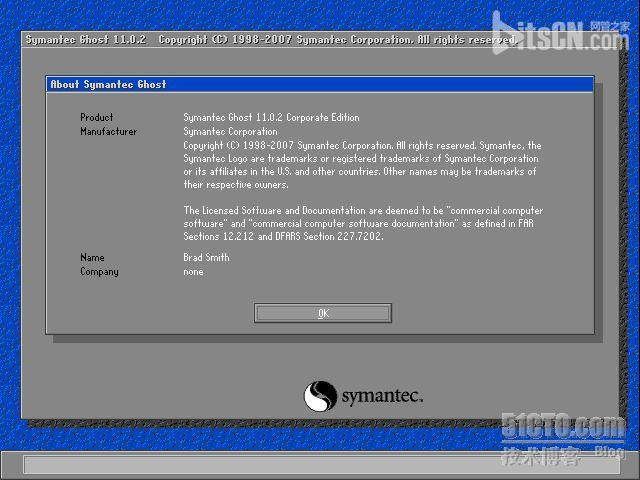Click the 'symantec.' wordmark text
640x480 pixels.
pos(382,396)
